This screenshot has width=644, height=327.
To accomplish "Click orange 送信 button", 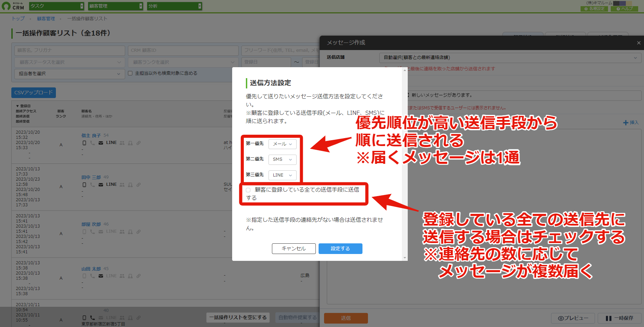I will coord(346,318).
